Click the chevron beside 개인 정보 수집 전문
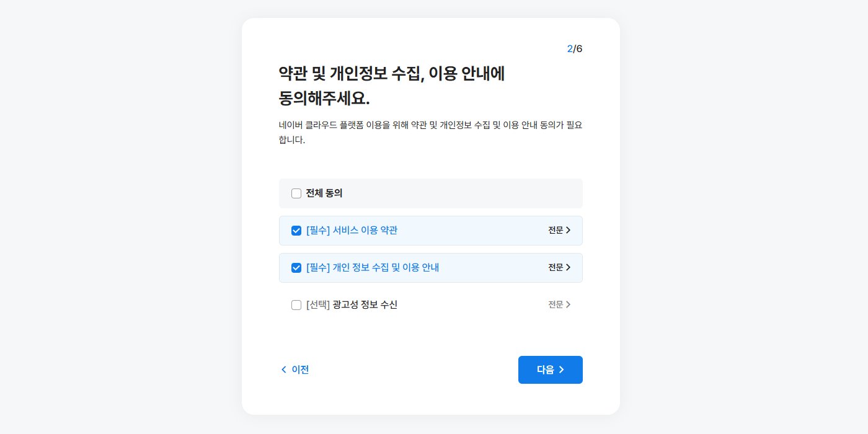868x434 pixels. (x=568, y=268)
